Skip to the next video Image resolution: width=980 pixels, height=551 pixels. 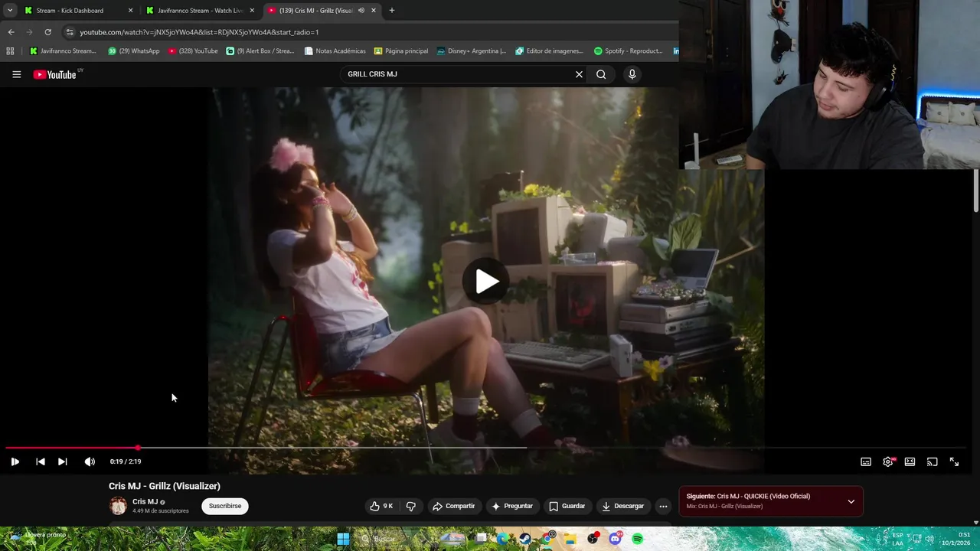tap(63, 461)
